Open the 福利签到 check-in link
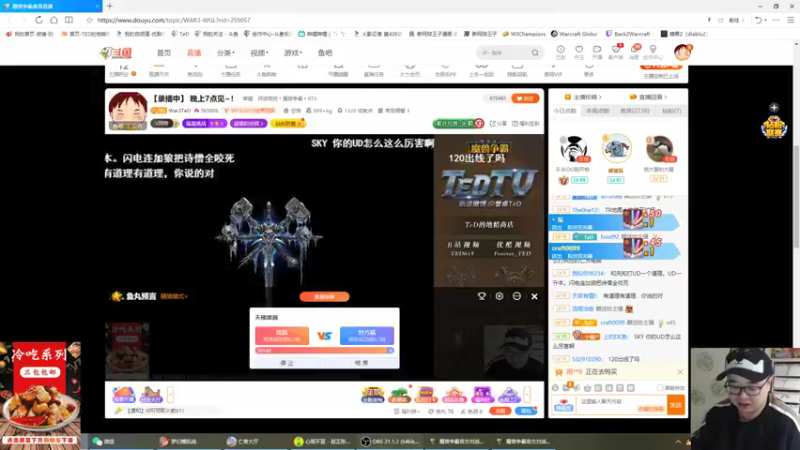The image size is (800, 450). pos(526,123)
